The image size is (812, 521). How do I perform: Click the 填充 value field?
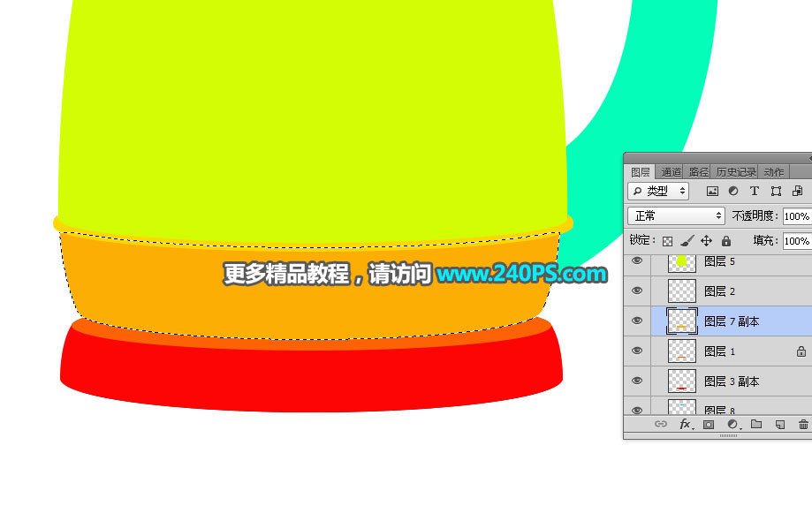pyautogui.click(x=798, y=241)
